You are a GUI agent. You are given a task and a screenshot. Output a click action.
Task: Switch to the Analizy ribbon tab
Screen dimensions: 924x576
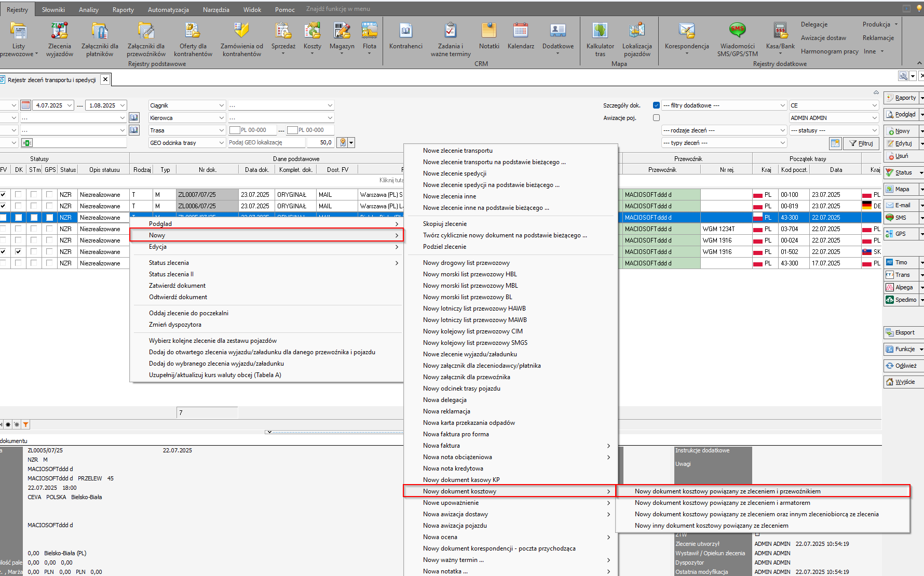tap(89, 9)
